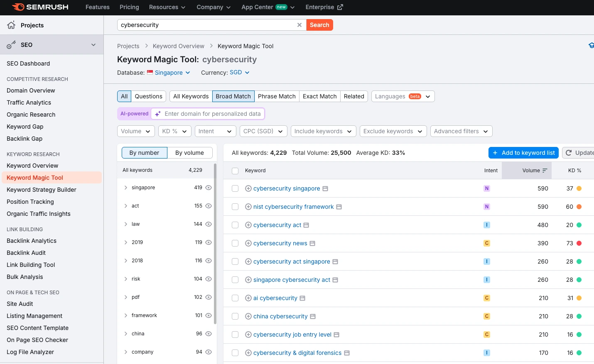
Task: Select Related tab
Action: 354,96
